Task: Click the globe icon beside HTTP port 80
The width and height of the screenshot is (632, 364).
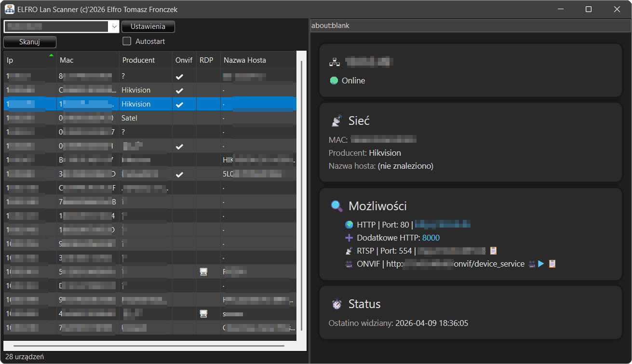Action: (x=349, y=225)
